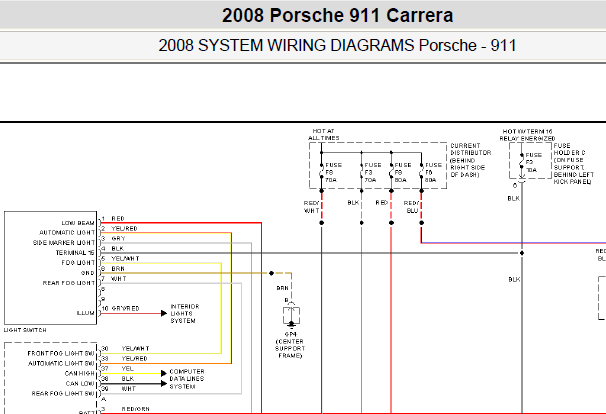Click the 'TERMINAL 15' pin label
The image size is (606, 414).
pyautogui.click(x=75, y=253)
